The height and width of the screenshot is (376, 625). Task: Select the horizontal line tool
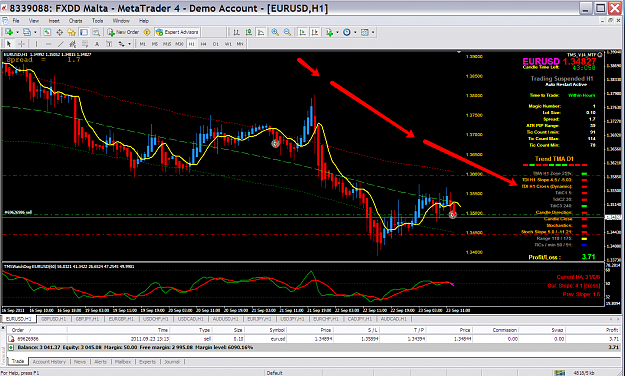pos(48,44)
